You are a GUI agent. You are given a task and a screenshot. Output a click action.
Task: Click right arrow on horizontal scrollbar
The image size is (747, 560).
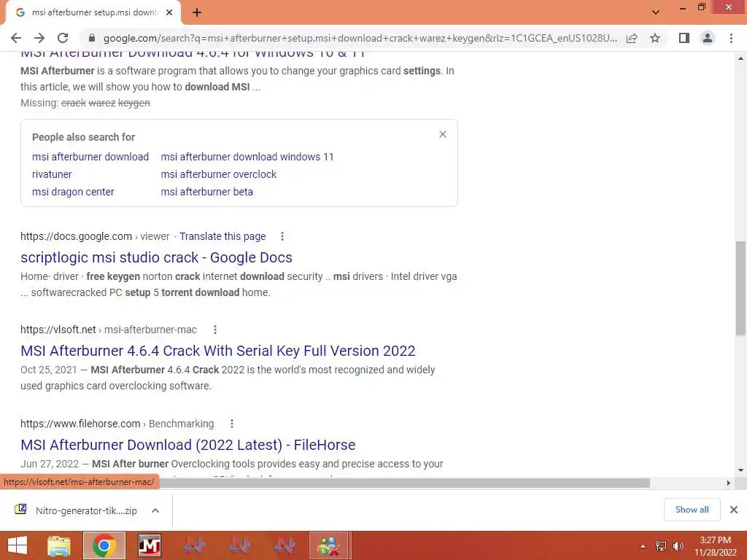(x=729, y=483)
